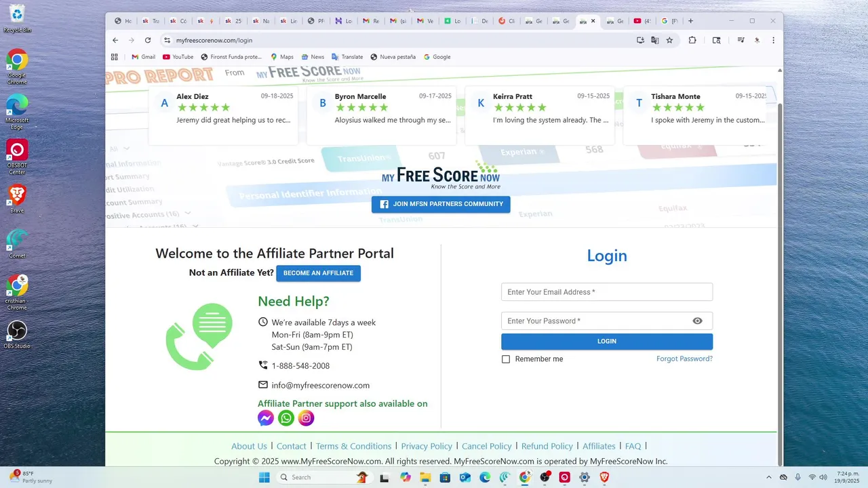Open the Maps bookmark
The width and height of the screenshot is (868, 488).
(x=282, y=57)
